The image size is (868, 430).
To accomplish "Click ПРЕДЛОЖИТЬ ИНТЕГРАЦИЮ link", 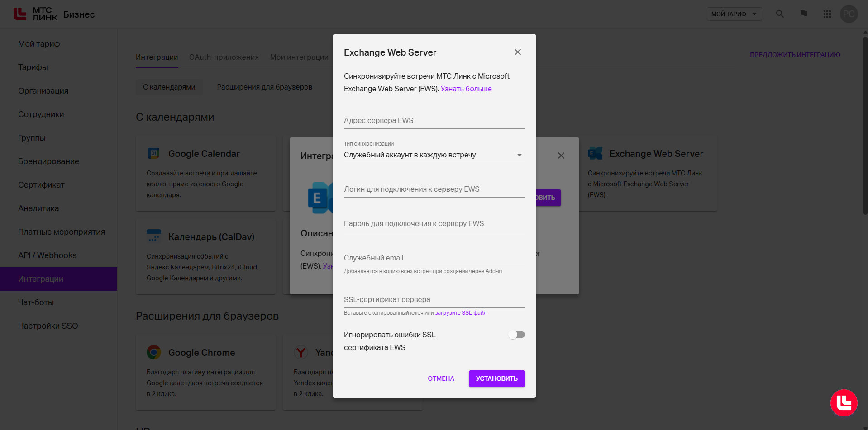I will click(795, 55).
